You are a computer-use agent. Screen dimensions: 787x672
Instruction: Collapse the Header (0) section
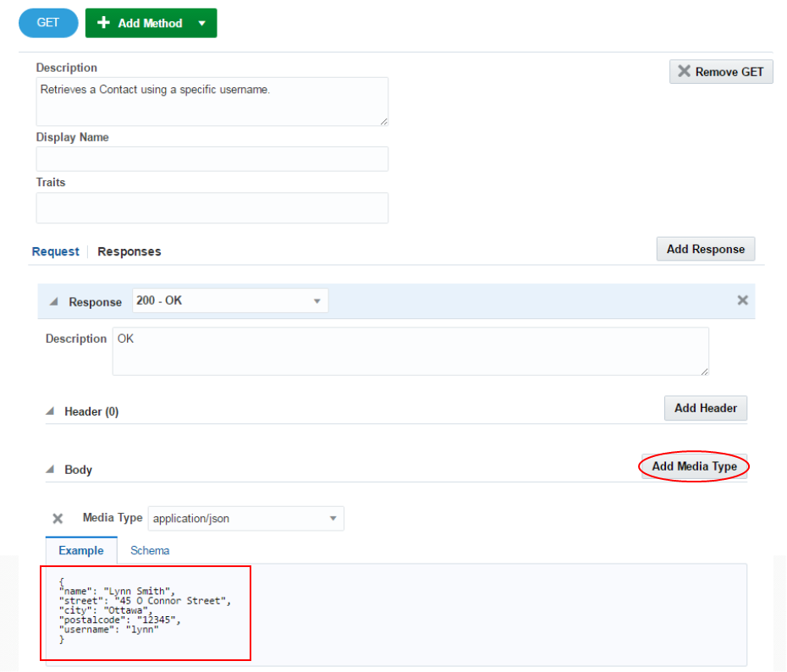click(50, 411)
